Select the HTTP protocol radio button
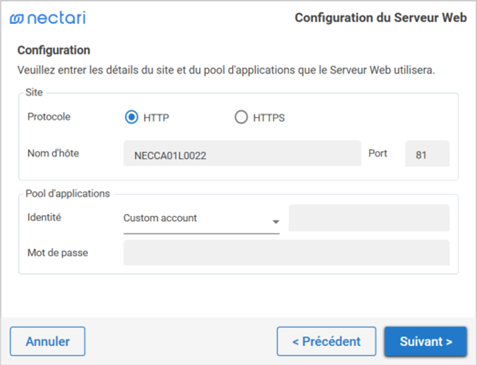 (131, 117)
